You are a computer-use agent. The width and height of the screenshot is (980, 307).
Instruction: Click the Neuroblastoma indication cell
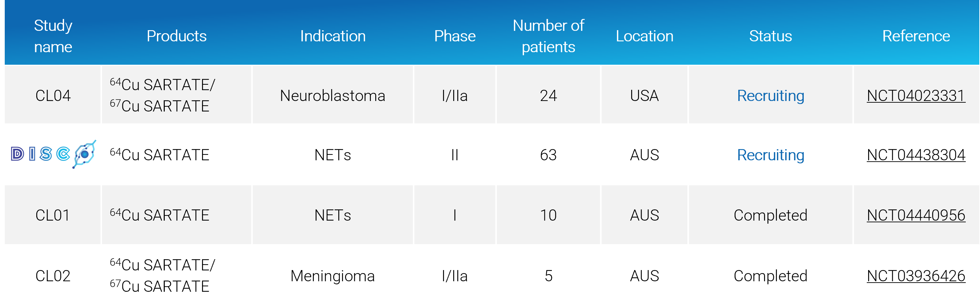(x=333, y=96)
